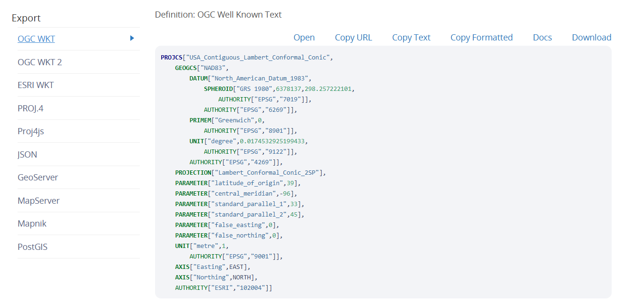Click the Export section heading
Screen dimensions: 644x307
click(26, 18)
